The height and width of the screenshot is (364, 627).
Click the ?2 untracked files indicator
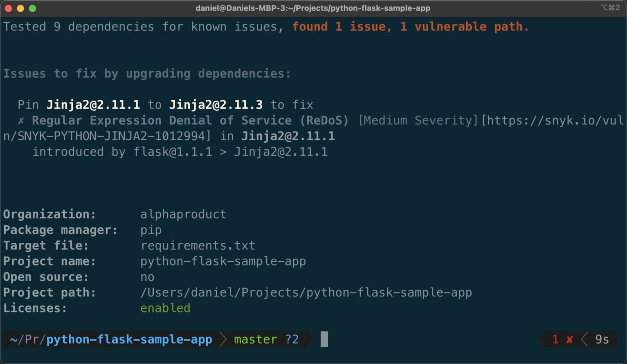(291, 339)
